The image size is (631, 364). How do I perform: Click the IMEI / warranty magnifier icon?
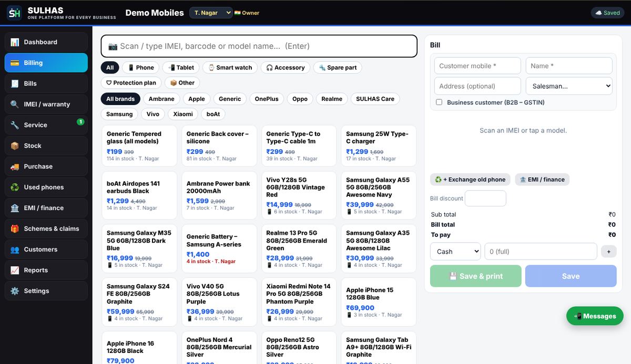coord(15,104)
